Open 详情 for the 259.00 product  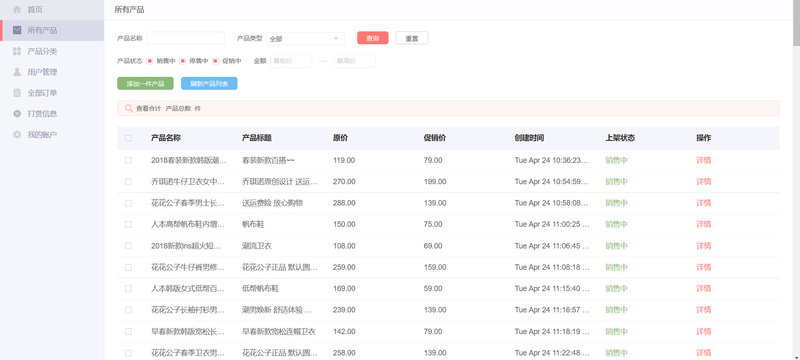tap(704, 267)
